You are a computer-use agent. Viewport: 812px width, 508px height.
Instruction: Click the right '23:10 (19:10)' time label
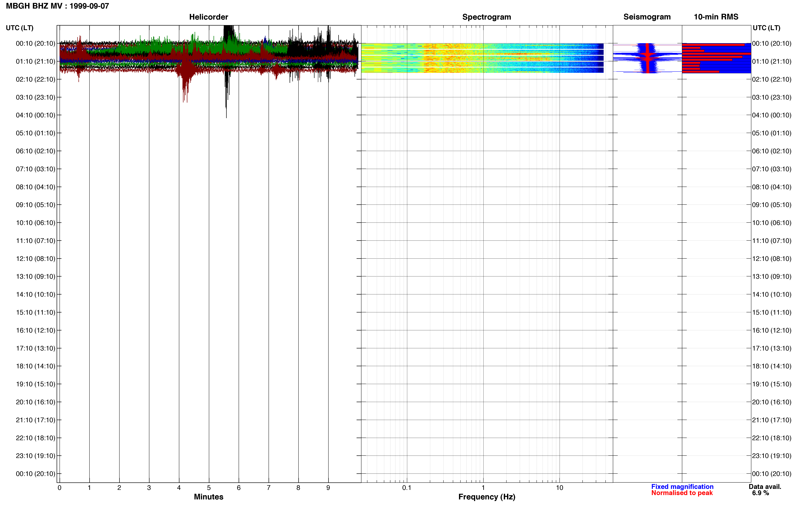click(x=772, y=456)
